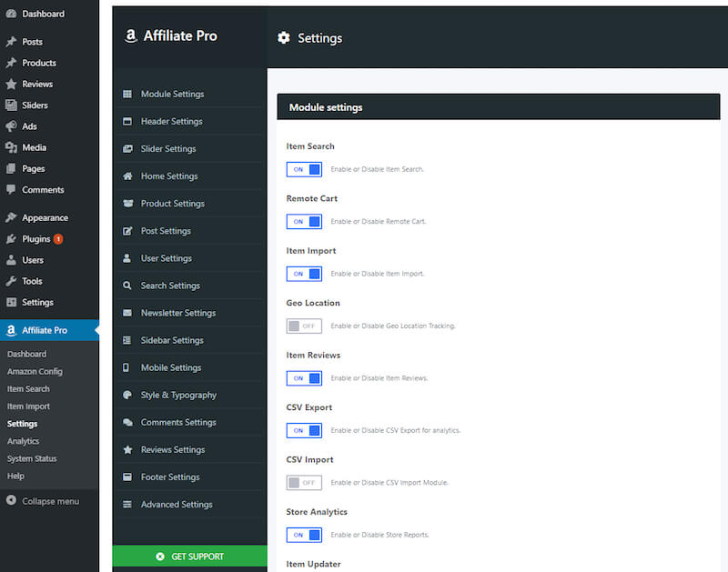728x572 pixels.
Task: Click the Reviews Settings star icon
Action: point(127,449)
